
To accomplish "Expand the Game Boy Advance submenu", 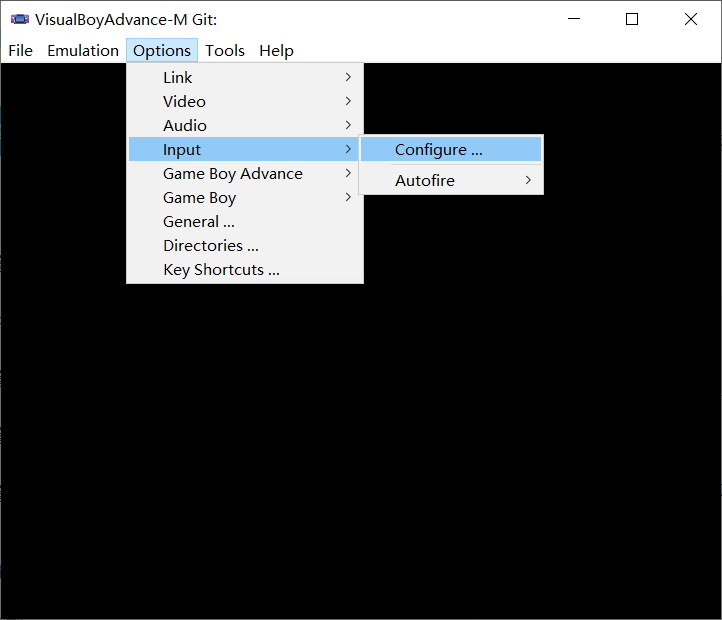I will click(x=245, y=174).
